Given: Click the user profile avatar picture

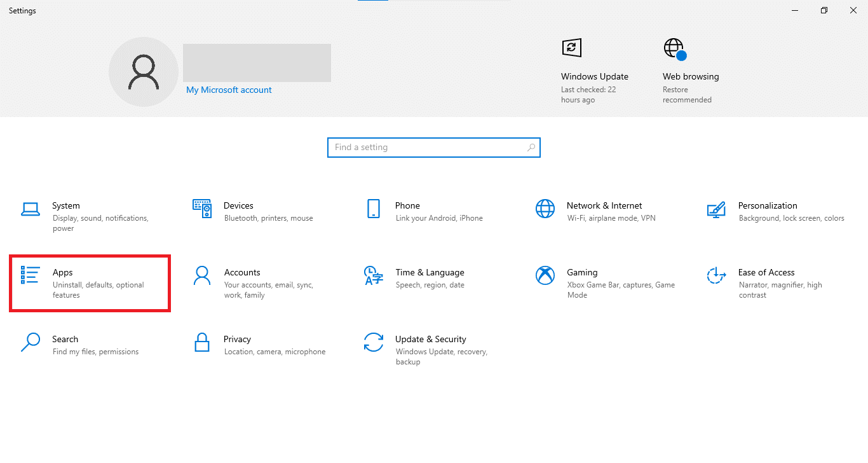Looking at the screenshot, I should pyautogui.click(x=143, y=72).
